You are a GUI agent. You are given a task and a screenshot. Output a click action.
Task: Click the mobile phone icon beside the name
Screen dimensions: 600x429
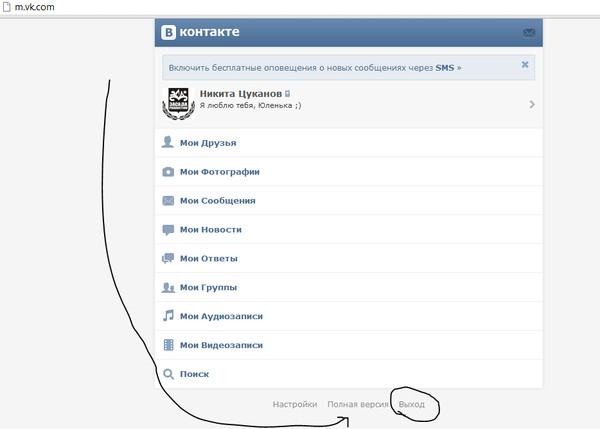pos(287,93)
